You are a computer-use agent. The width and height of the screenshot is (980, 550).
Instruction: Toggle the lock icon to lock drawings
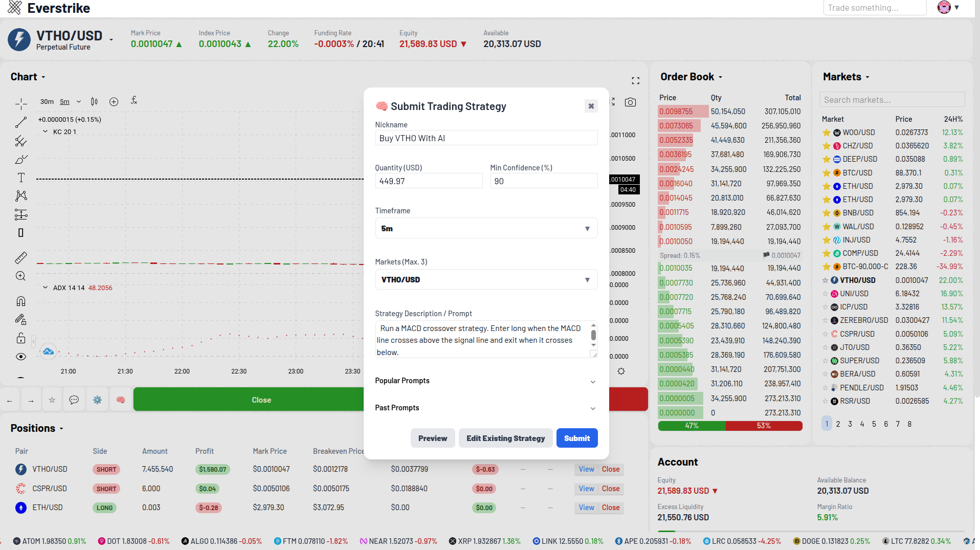(21, 338)
